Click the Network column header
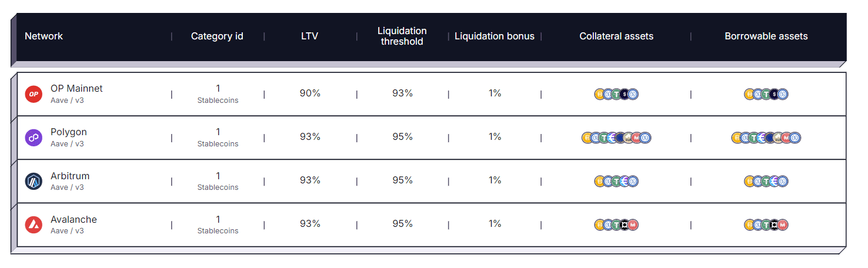 click(44, 36)
